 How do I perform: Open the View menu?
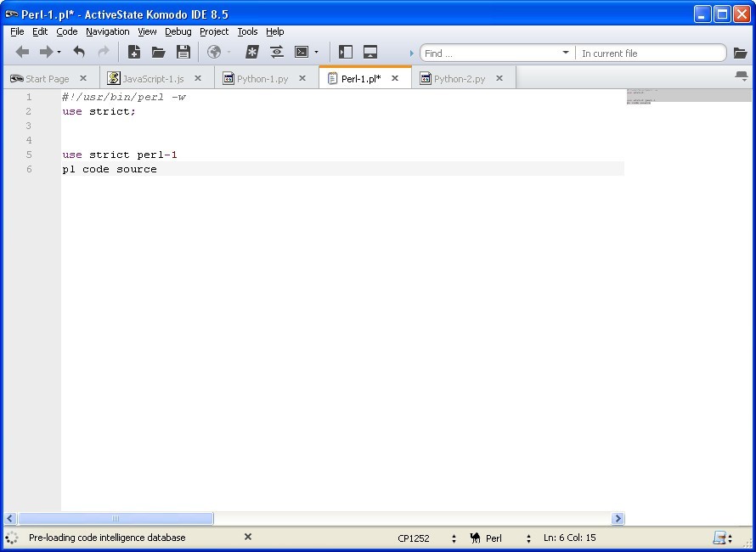click(x=147, y=31)
